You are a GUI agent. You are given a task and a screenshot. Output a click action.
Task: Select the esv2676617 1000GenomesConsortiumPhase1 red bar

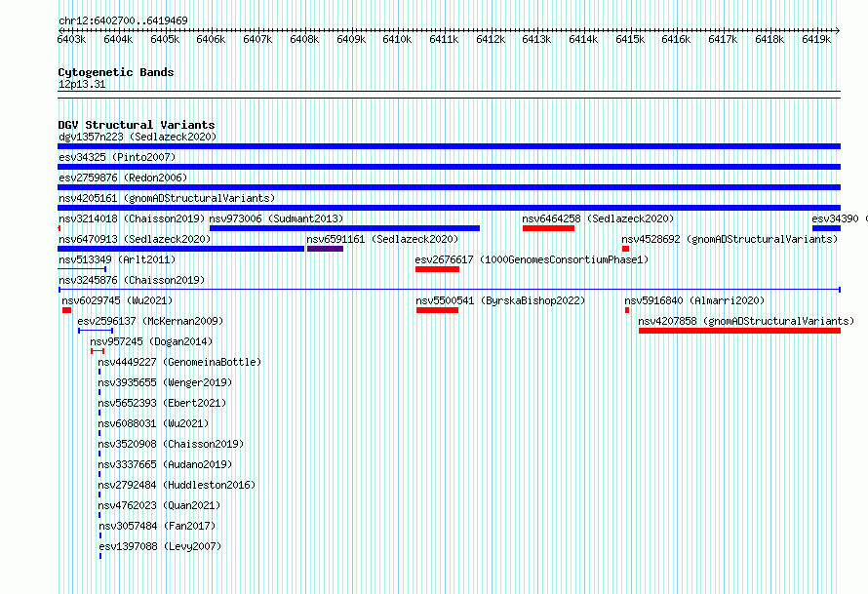[x=437, y=269]
